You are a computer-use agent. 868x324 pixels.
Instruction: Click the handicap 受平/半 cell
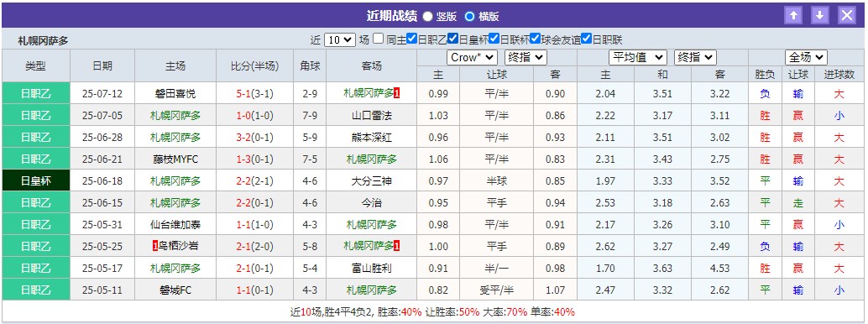click(497, 290)
